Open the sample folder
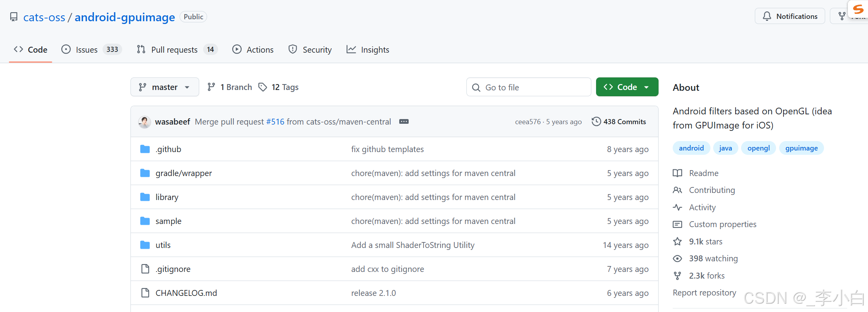This screenshot has width=868, height=312. coord(169,221)
